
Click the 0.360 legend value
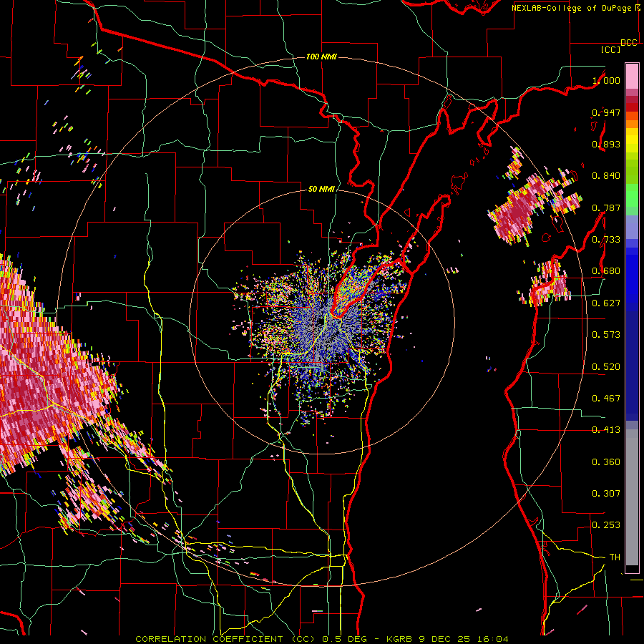[606, 462]
